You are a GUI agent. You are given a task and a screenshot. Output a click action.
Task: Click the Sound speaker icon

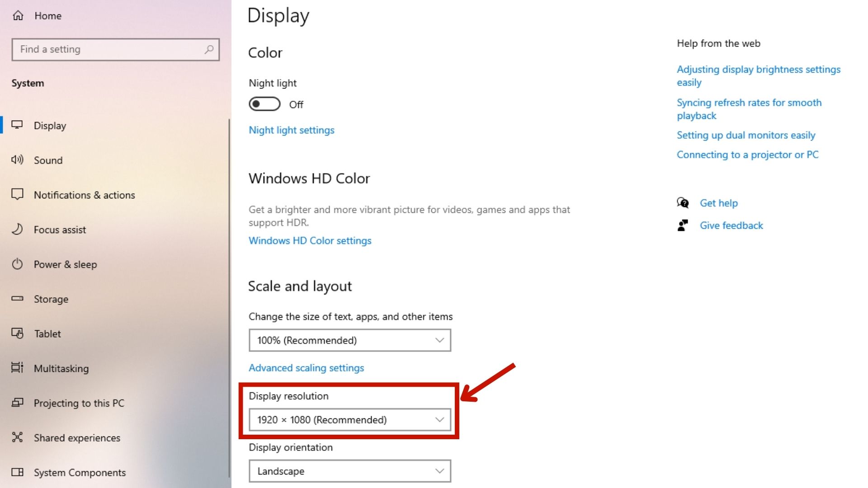pos(17,160)
